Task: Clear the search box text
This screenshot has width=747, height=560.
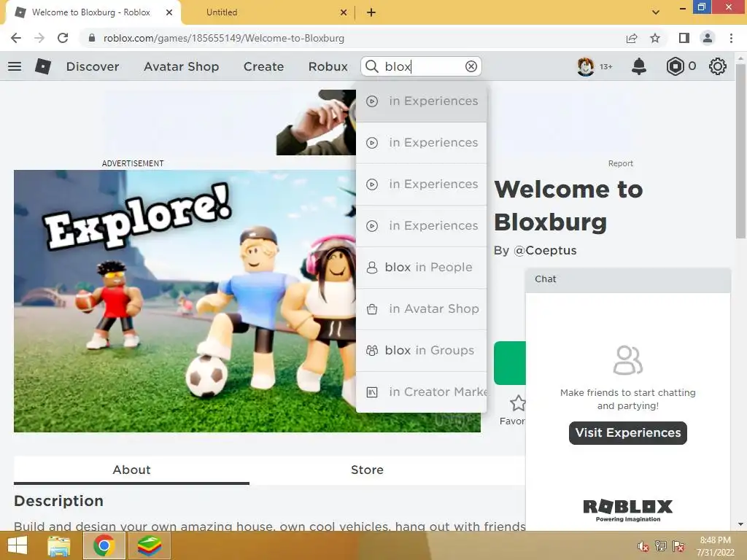Action: 471,66
